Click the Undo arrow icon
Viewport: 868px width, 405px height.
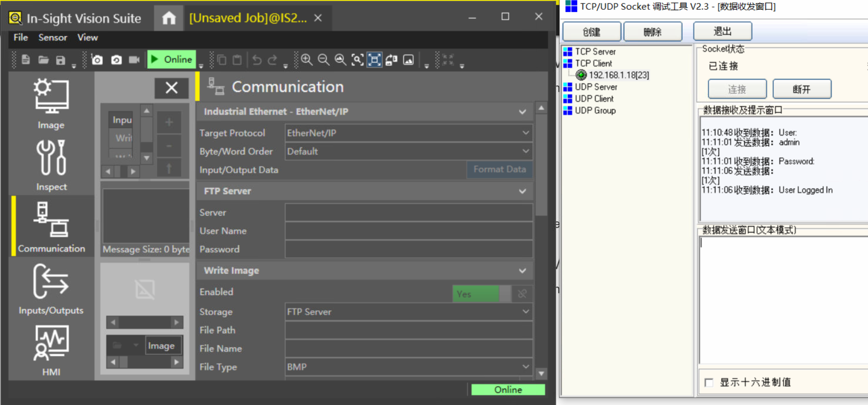point(257,60)
